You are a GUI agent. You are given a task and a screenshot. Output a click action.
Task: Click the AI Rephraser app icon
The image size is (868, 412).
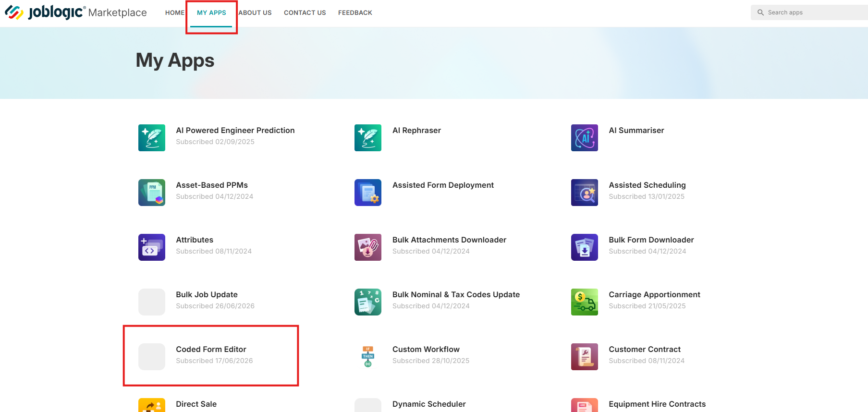[368, 138]
